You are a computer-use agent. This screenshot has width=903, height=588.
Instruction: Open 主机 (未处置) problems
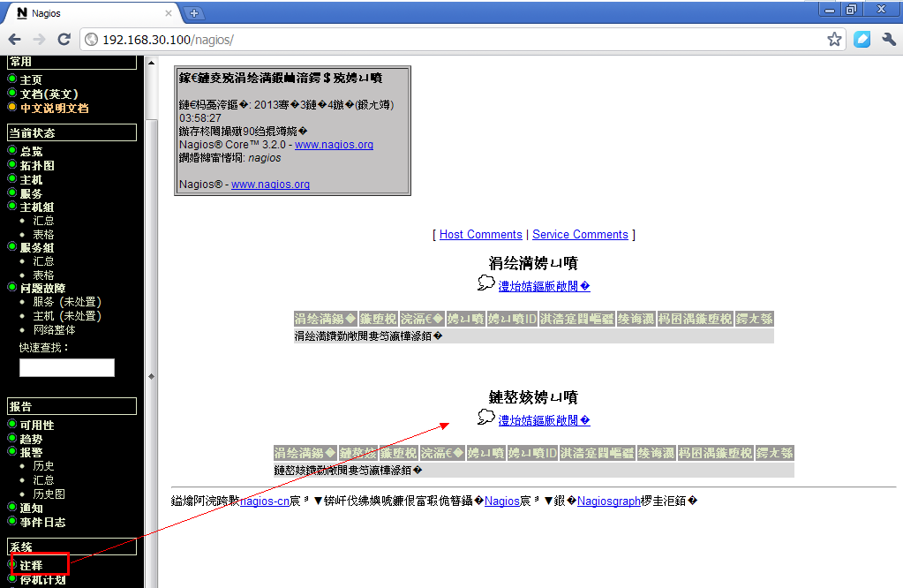[67, 316]
